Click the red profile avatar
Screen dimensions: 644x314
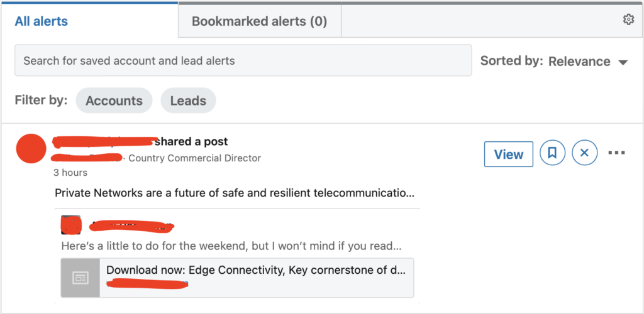[x=31, y=149]
